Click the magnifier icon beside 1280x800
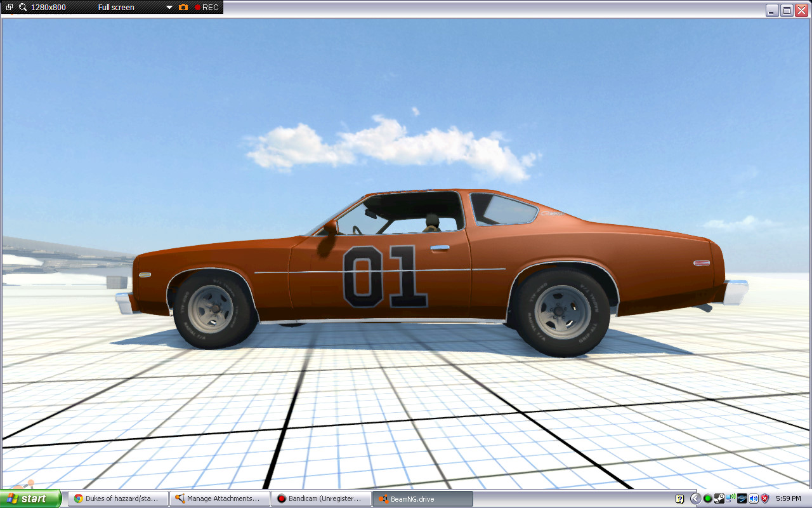Viewport: 812px width, 508px height. [23, 7]
